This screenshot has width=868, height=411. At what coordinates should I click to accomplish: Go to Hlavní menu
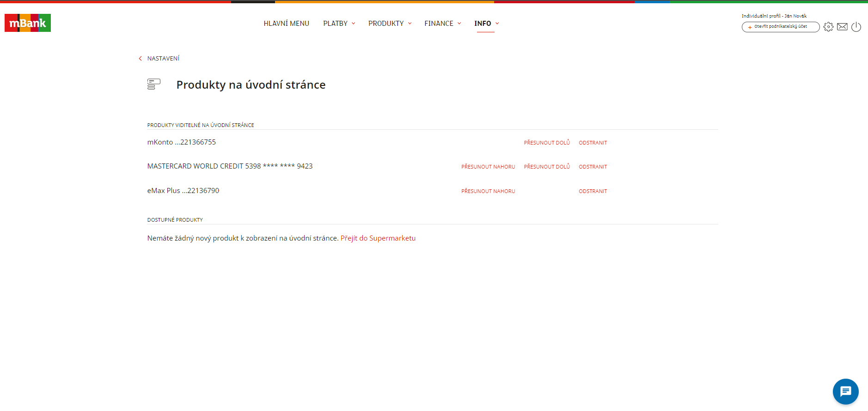pos(286,24)
